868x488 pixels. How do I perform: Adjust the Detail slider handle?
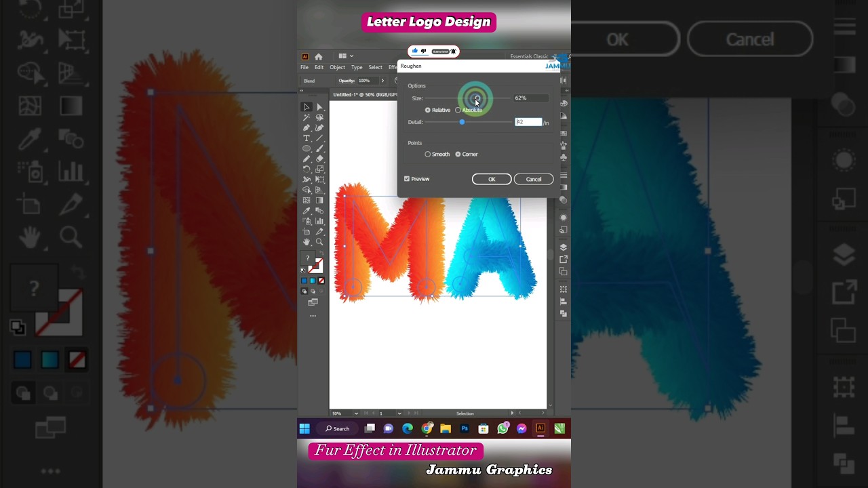pyautogui.click(x=462, y=122)
